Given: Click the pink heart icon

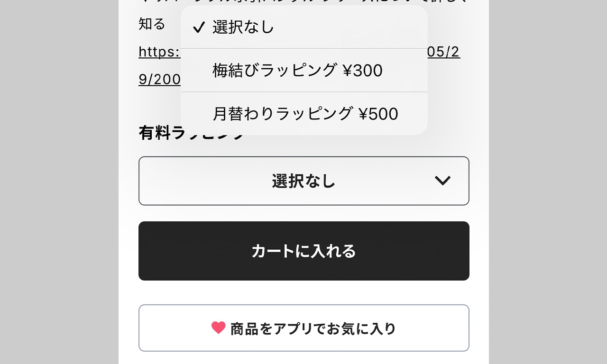Looking at the screenshot, I should 218,328.
